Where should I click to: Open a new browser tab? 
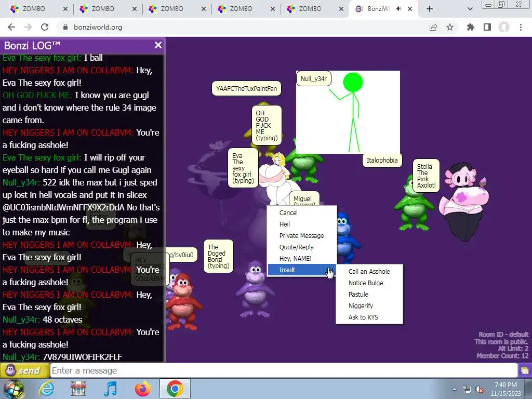(430, 9)
